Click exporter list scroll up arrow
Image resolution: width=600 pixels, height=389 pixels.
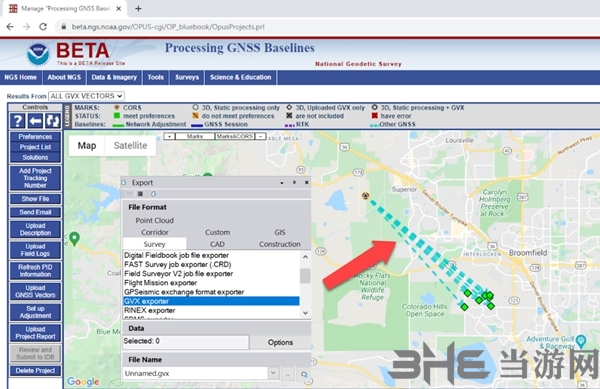point(305,257)
